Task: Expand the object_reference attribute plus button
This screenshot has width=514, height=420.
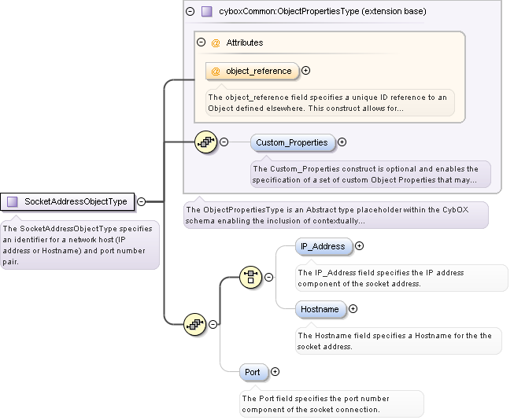Action: (306, 71)
